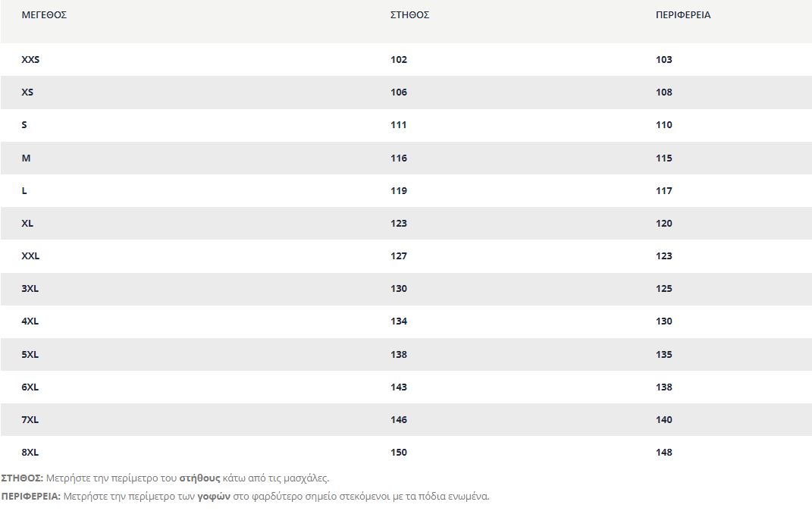The image size is (812, 511).
Task: Select the 6XL size label
Action: tap(30, 387)
